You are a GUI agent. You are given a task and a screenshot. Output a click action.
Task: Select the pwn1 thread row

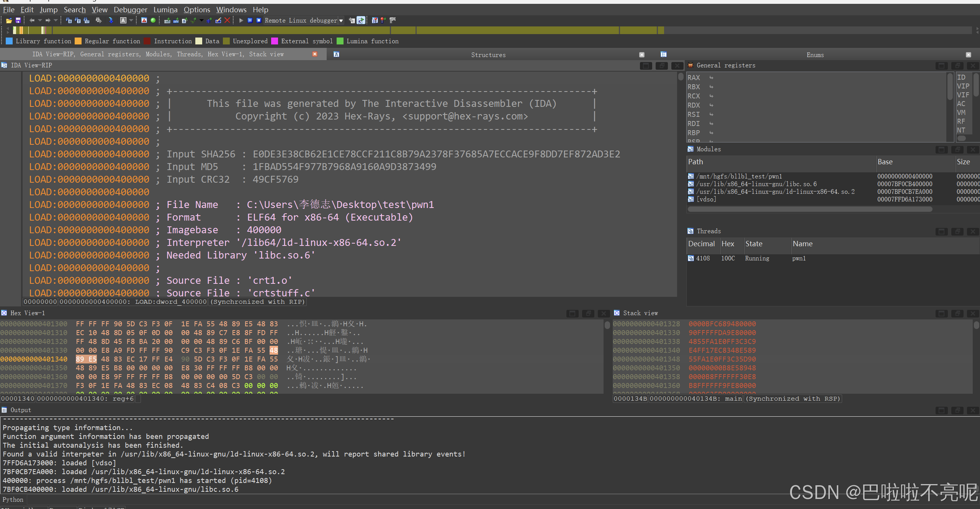[798, 258]
